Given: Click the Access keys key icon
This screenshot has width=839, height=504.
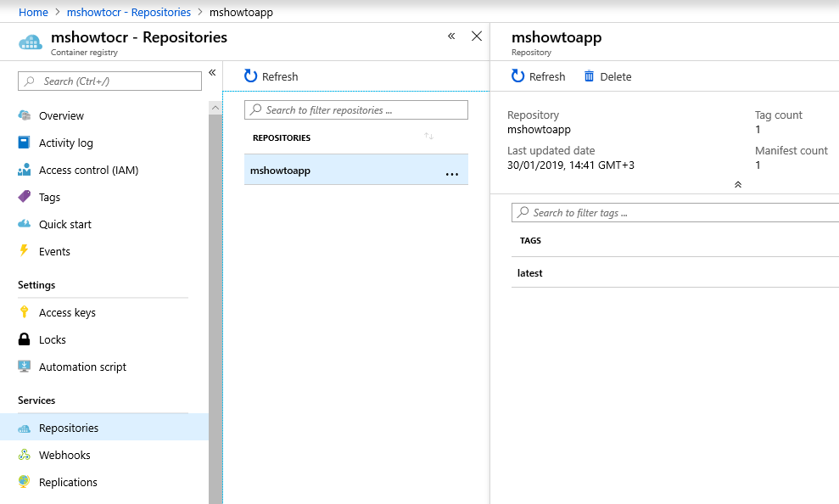Looking at the screenshot, I should point(24,312).
